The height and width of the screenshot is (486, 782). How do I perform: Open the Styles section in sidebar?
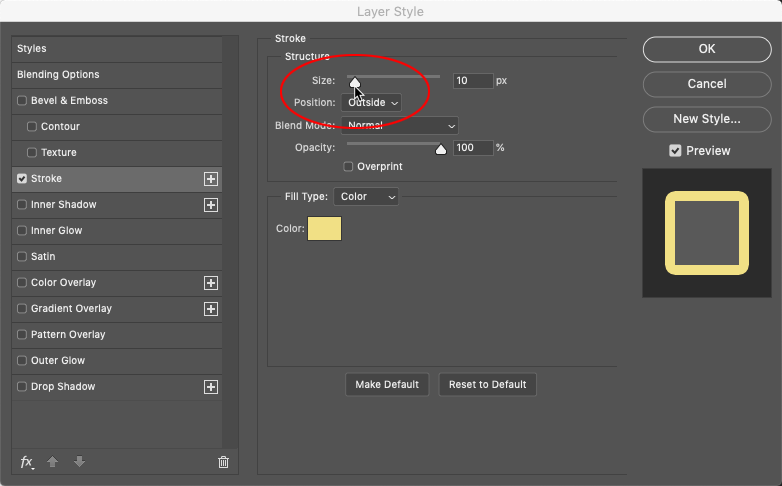point(117,49)
